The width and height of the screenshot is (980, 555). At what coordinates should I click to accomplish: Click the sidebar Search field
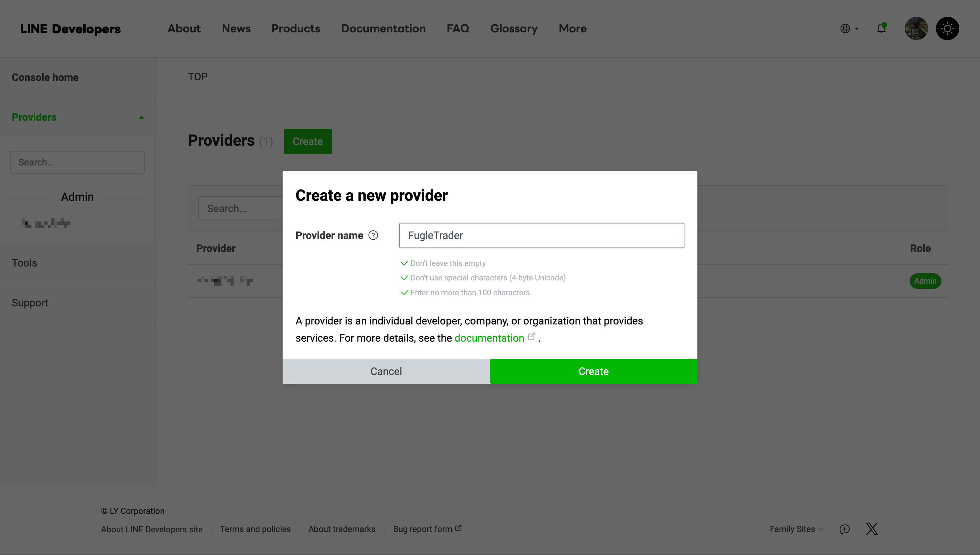tap(77, 162)
